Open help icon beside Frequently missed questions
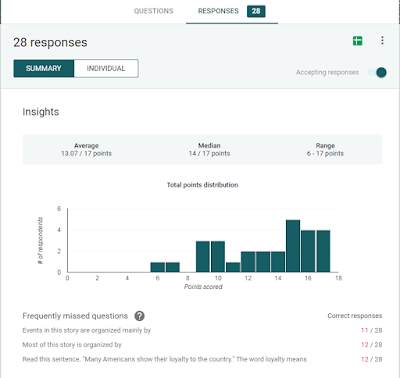 point(139,316)
